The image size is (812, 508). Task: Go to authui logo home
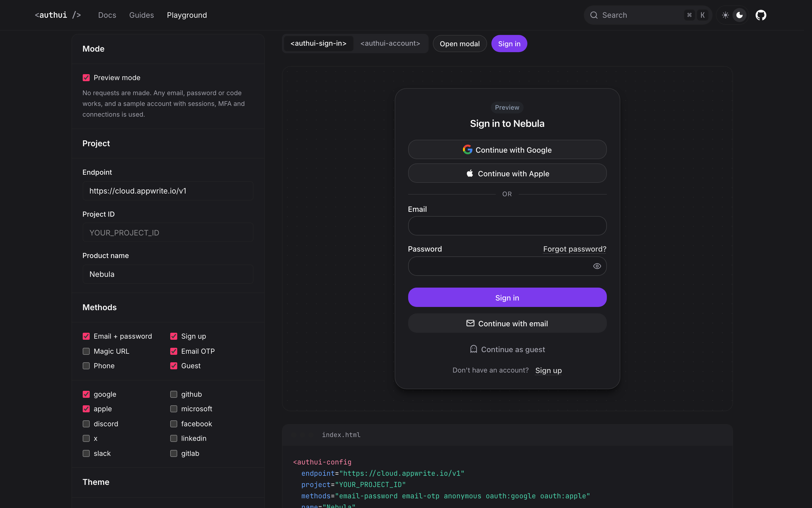coord(58,15)
